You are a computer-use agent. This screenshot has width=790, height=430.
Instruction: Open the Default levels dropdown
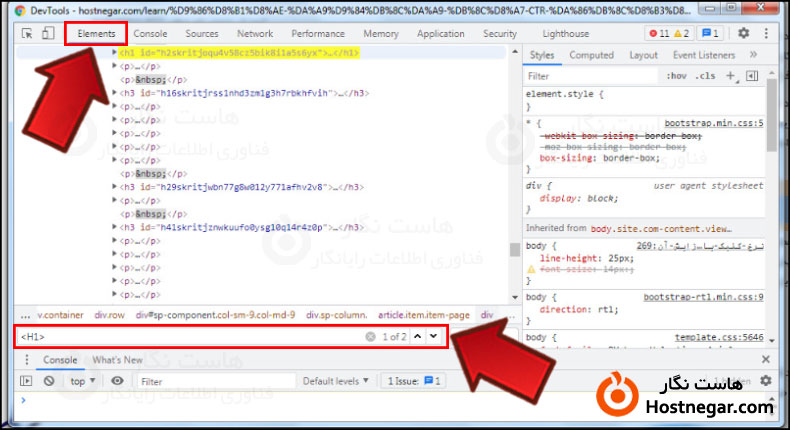coord(336,381)
